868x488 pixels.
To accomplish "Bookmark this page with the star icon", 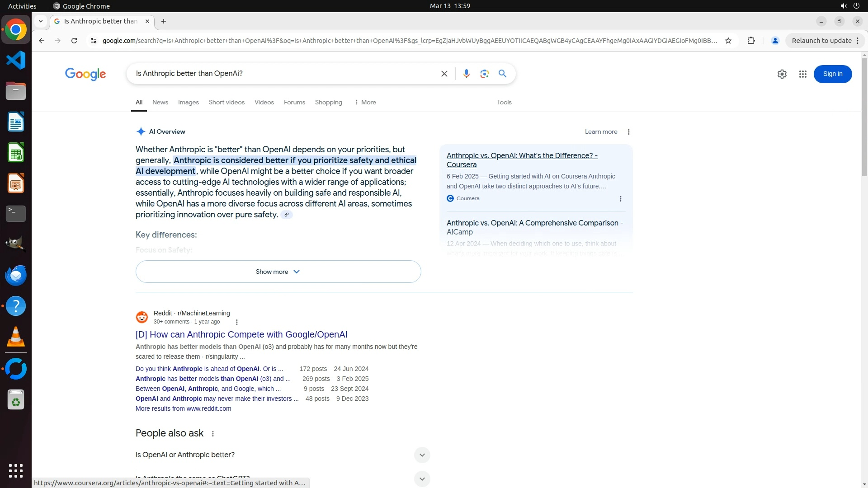I will click(728, 41).
